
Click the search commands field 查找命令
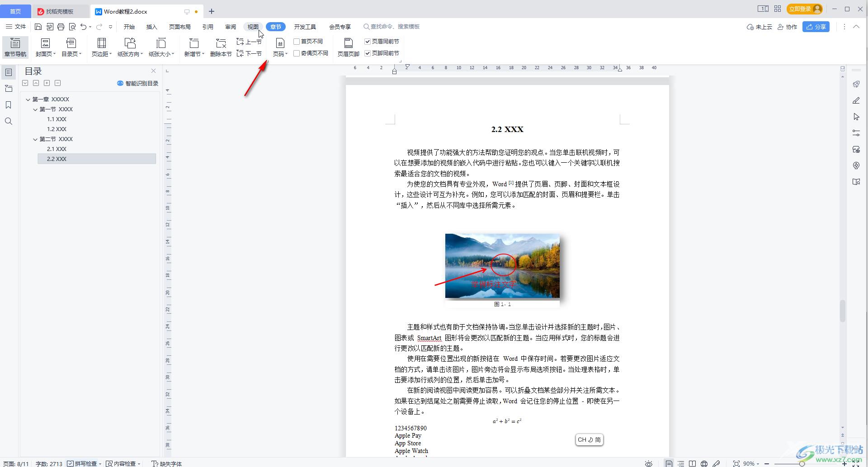point(392,27)
